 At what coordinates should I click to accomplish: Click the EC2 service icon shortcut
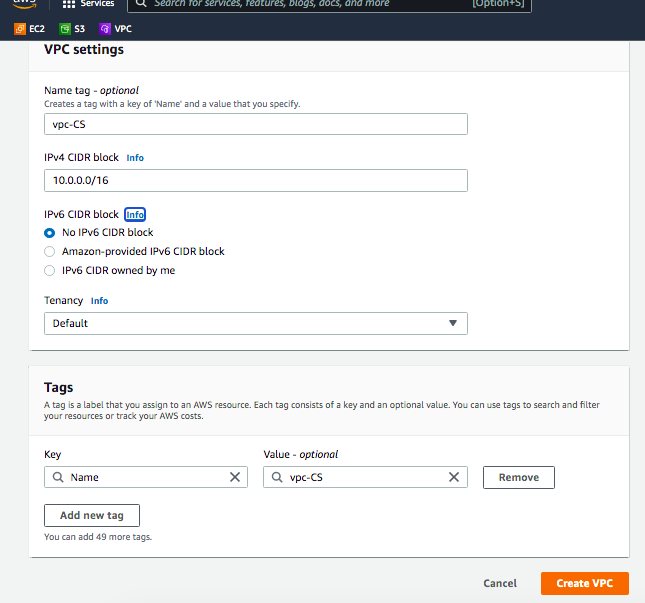click(20, 30)
